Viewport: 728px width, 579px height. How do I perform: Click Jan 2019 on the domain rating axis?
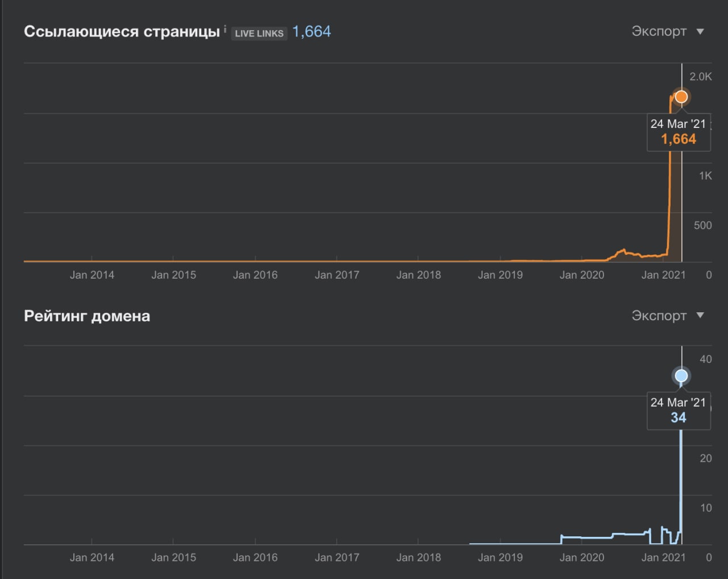[500, 557]
